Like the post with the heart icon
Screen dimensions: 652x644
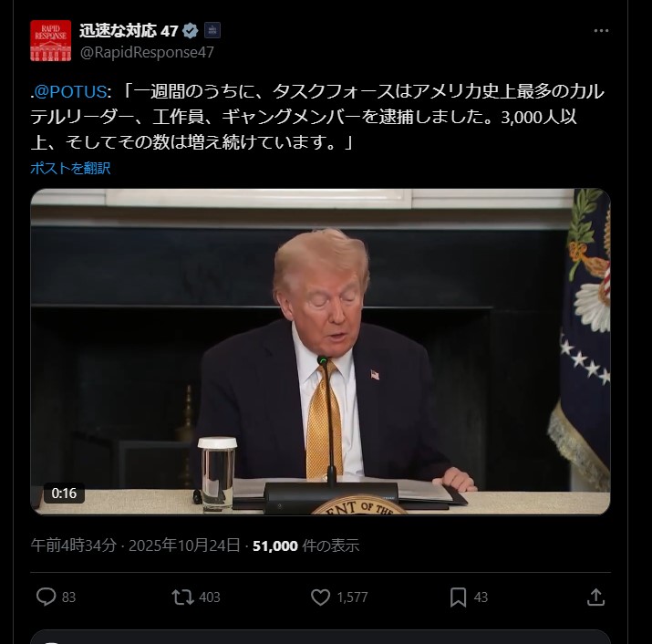(x=321, y=597)
